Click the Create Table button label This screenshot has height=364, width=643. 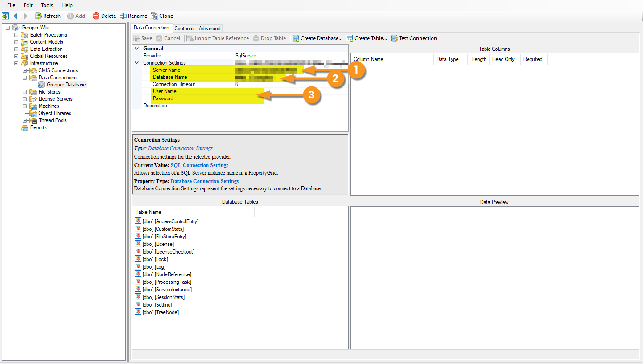coord(371,38)
